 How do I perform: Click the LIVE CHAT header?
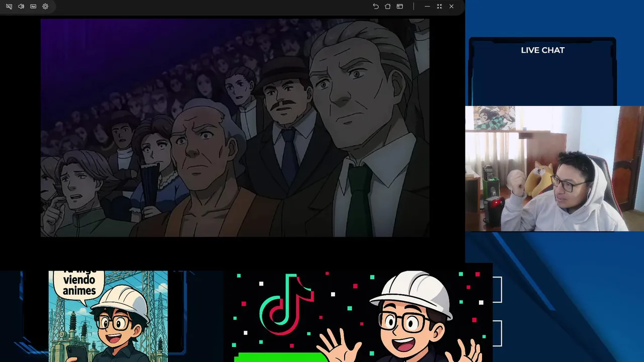pos(542,50)
